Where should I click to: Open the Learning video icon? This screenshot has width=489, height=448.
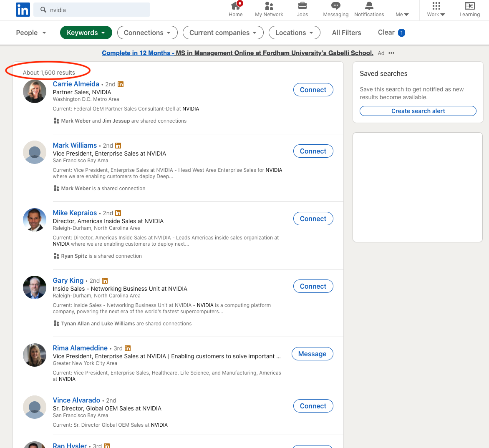pyautogui.click(x=469, y=5)
